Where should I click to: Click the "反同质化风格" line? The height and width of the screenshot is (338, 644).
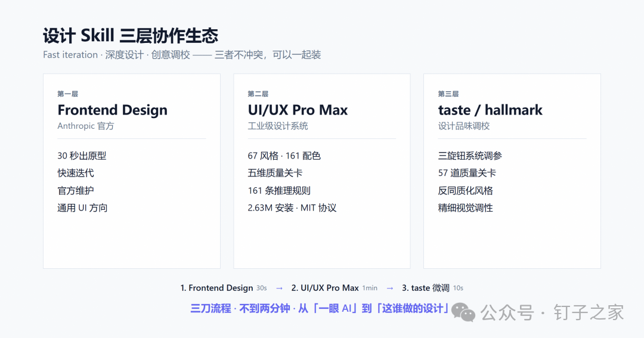point(465,191)
